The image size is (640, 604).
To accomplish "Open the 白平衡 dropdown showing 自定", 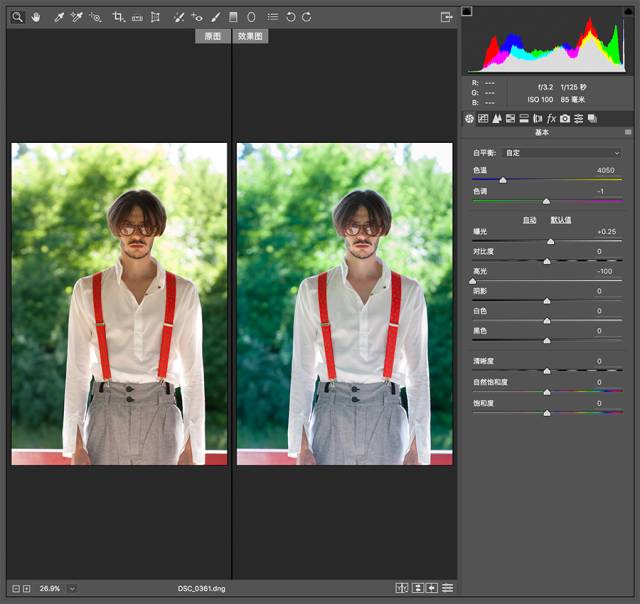I will [562, 153].
